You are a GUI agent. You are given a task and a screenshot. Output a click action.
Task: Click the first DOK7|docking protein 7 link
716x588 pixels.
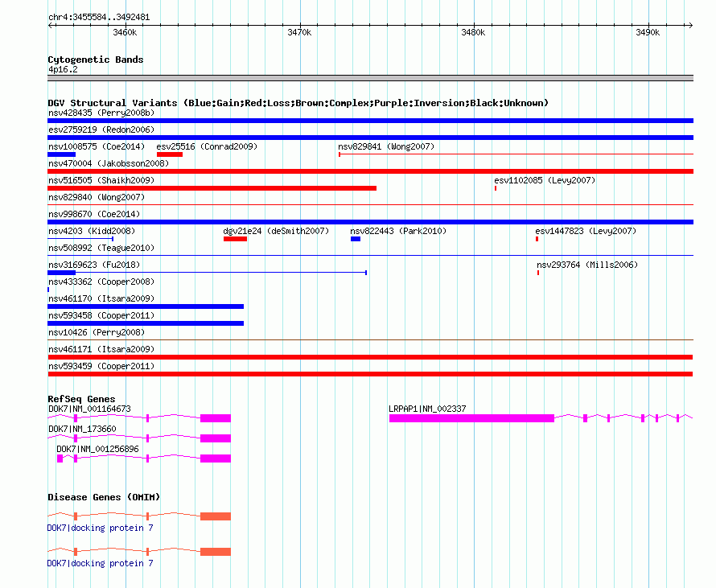[100, 528]
